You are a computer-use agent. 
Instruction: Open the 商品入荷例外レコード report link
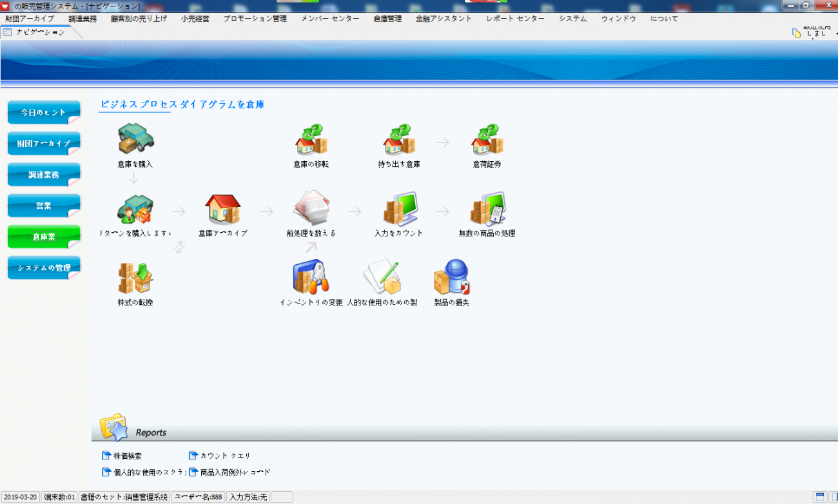point(229,472)
